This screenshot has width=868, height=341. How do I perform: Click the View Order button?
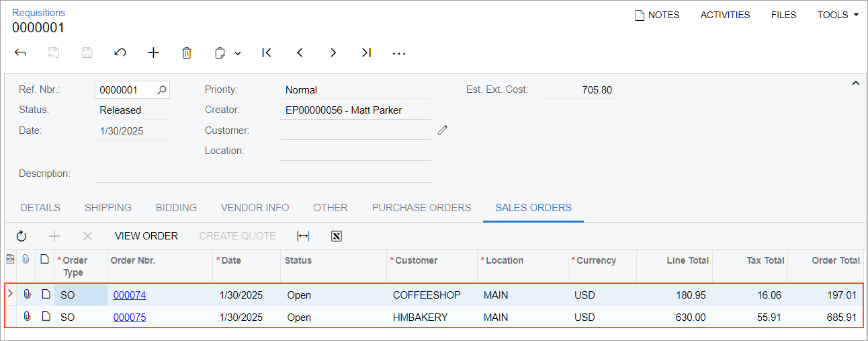click(146, 236)
